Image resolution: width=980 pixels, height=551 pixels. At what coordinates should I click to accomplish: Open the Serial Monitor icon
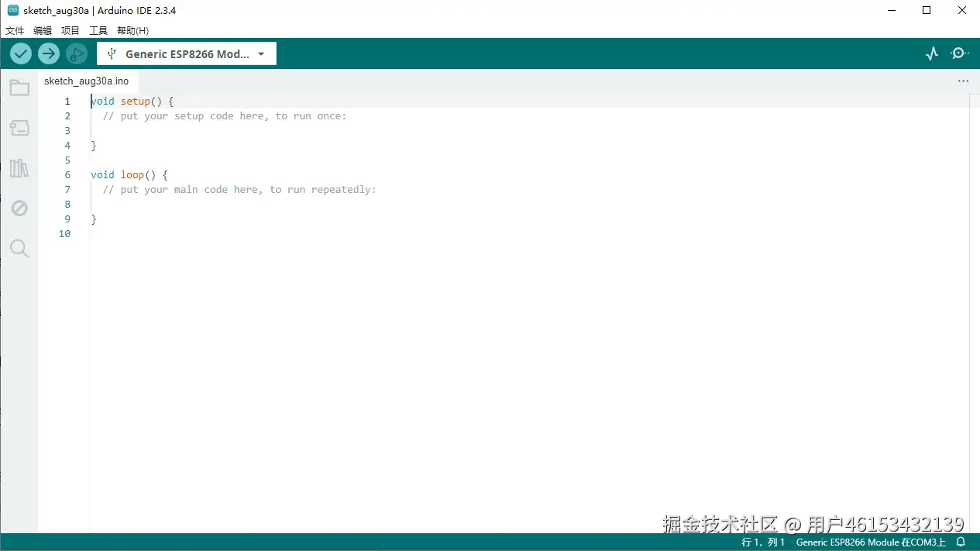pos(960,53)
